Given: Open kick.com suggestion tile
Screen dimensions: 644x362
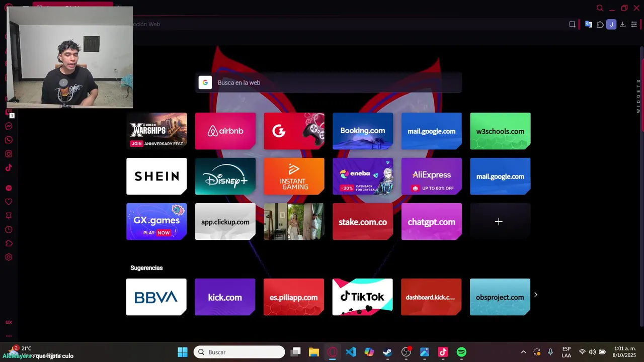Looking at the screenshot, I should pos(225,297).
